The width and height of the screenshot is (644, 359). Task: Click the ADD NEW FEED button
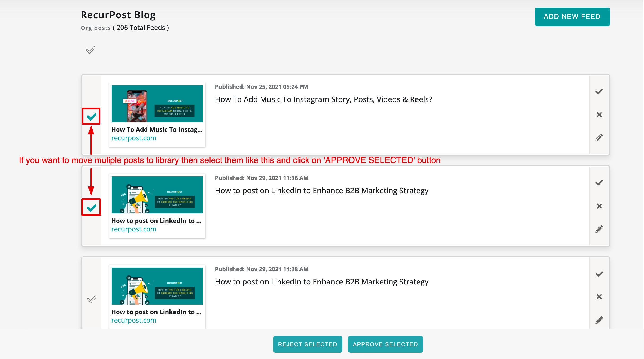(x=572, y=17)
